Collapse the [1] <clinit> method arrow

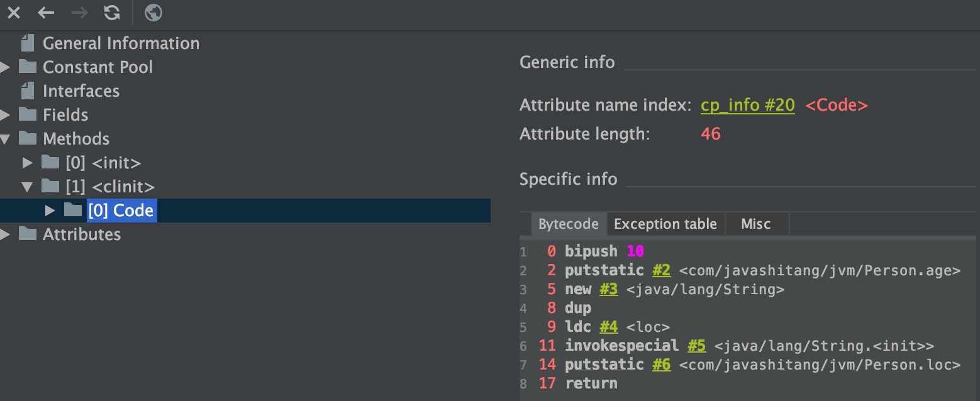[x=27, y=187]
